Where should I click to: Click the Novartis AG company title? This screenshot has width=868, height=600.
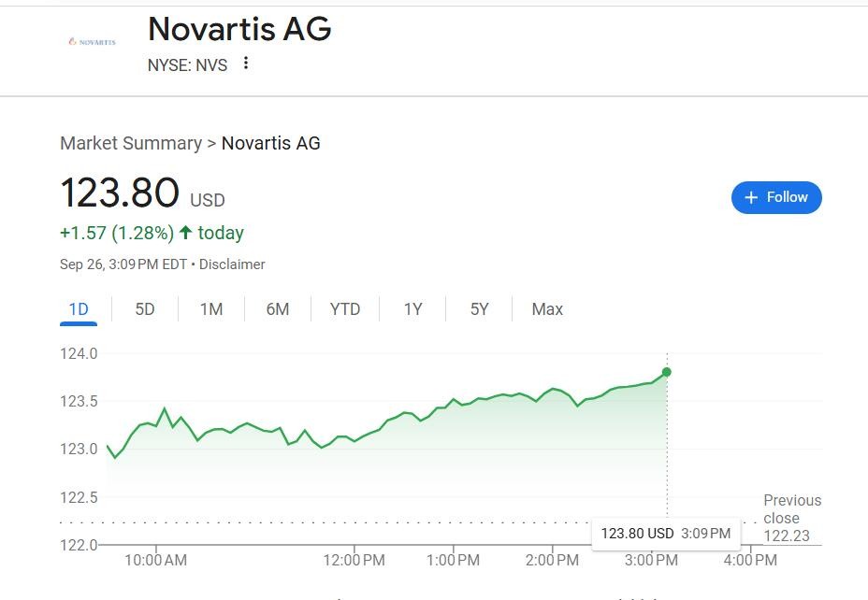pos(239,29)
